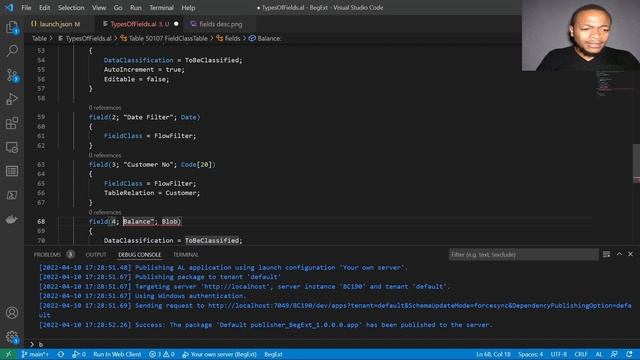Click the Balance breadcrumb segment
Viewport: 640px width, 360px height.
(x=265, y=38)
